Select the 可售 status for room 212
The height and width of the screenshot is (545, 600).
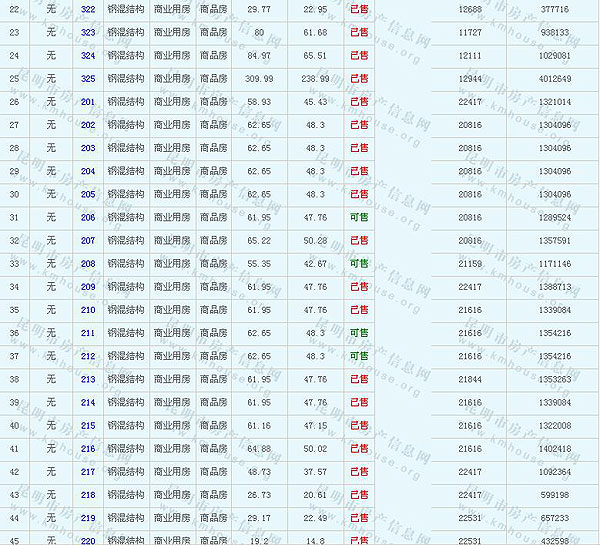pos(359,356)
